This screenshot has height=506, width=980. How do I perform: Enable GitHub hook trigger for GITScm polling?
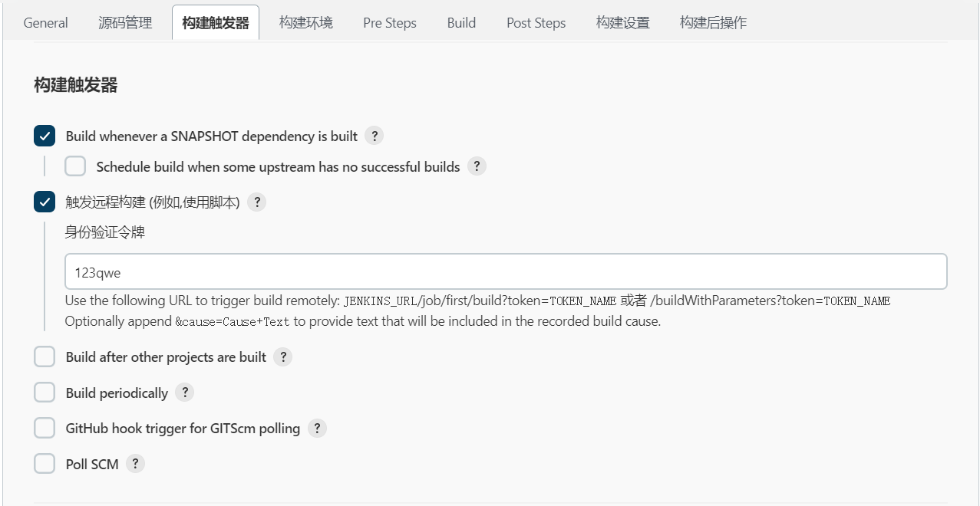[45, 429]
